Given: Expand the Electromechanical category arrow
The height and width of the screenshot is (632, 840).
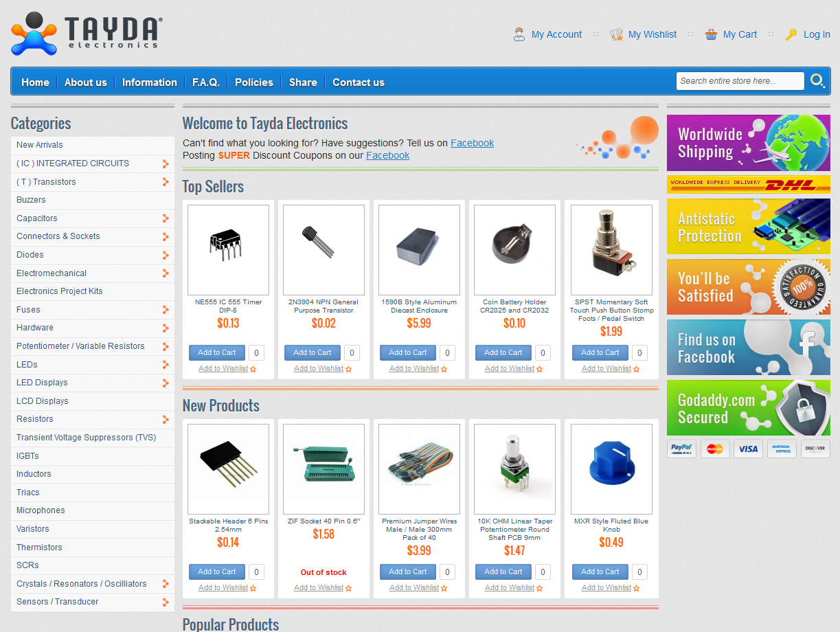Looking at the screenshot, I should tap(166, 273).
